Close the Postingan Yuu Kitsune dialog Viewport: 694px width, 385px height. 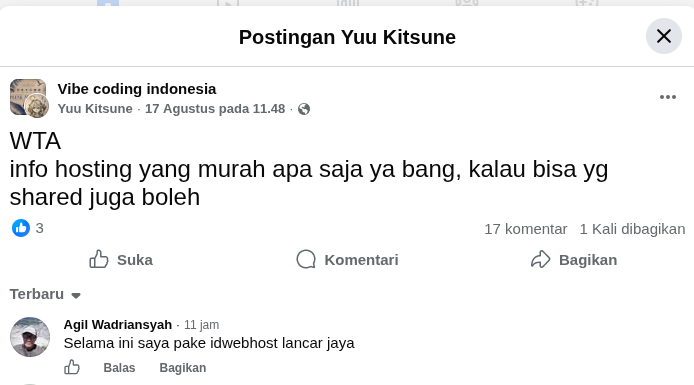pos(663,36)
